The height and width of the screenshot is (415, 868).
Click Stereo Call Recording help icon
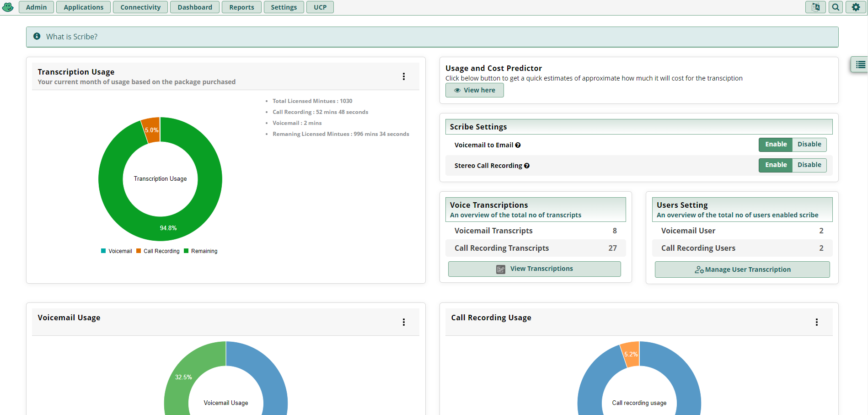coord(527,166)
